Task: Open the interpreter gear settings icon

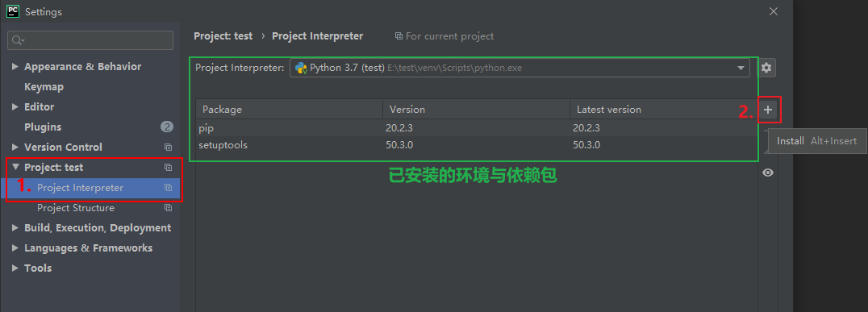Action: pos(766,68)
